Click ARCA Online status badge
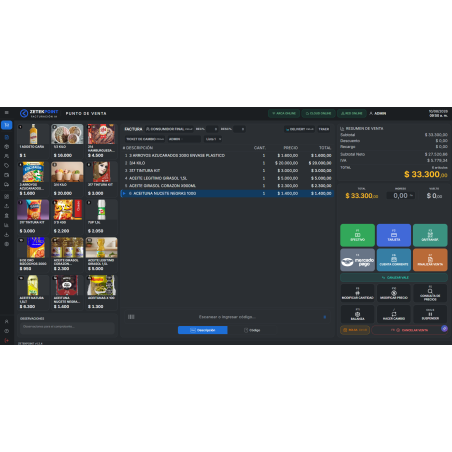Screen dimensions: 452x452 pos(284,113)
